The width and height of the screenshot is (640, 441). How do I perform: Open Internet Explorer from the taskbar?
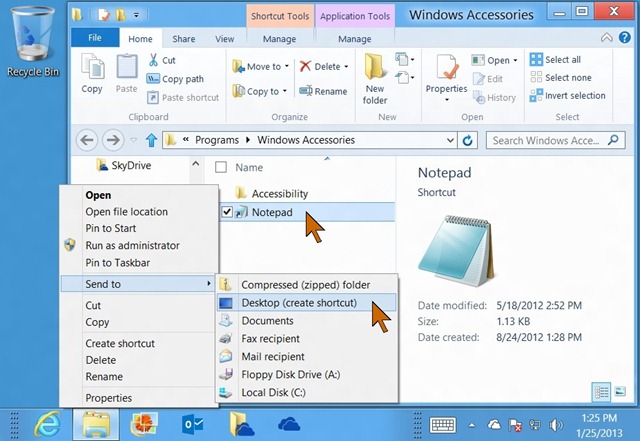(48, 425)
